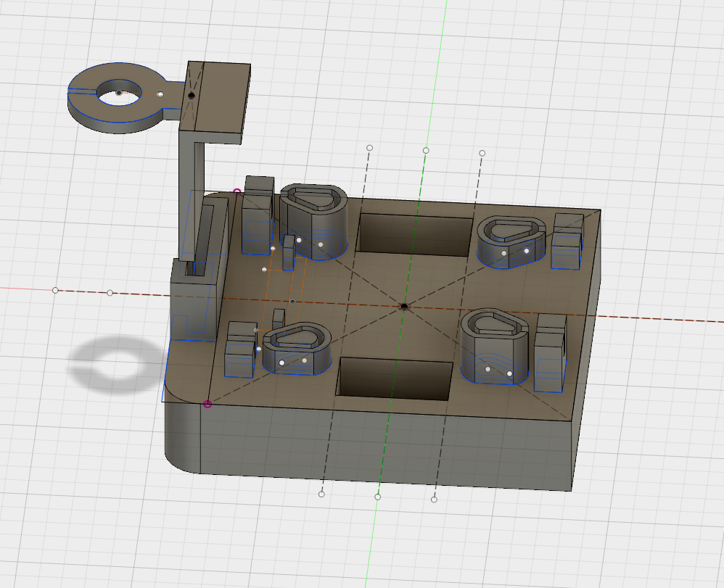724x588 pixels.
Task: Select the lower rectangular pocket in the base
Action: click(x=394, y=379)
